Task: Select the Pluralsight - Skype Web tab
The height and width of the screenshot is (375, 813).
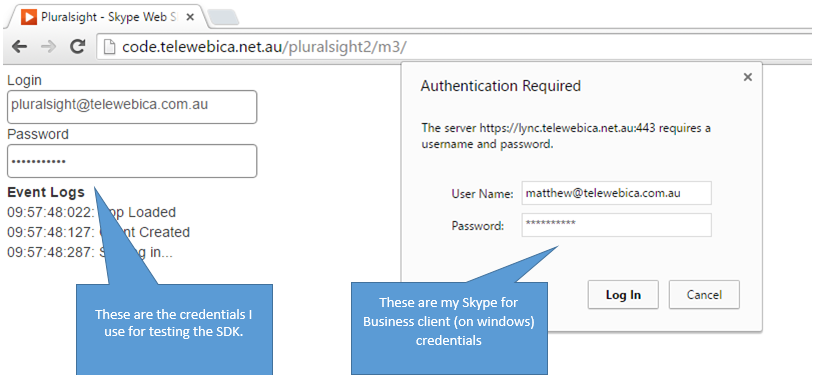Action: (106, 17)
